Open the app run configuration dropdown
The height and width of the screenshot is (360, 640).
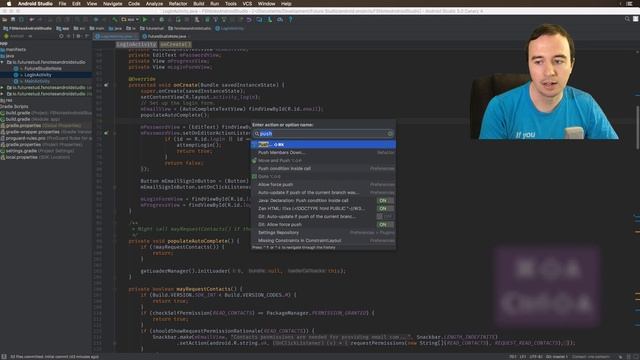pos(130,19)
